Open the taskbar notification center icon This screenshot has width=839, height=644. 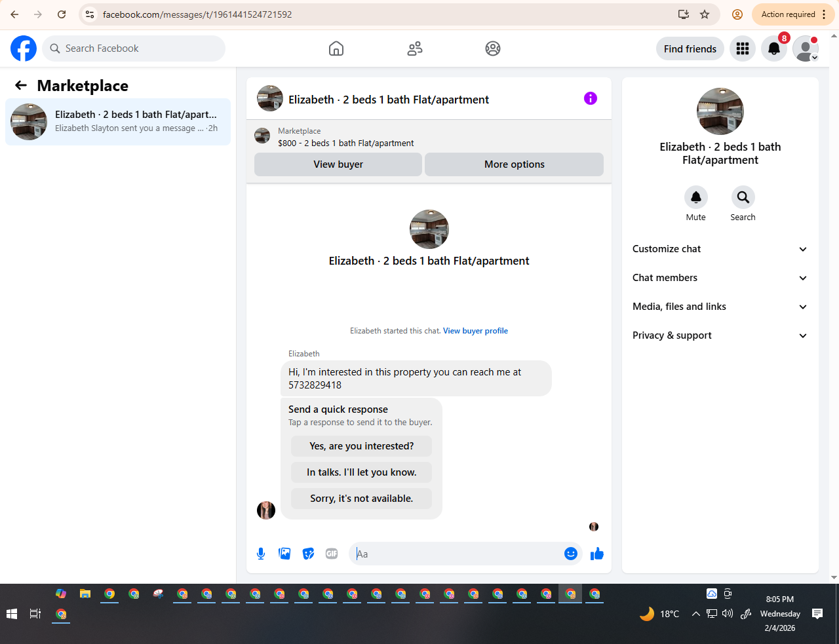pos(817,614)
